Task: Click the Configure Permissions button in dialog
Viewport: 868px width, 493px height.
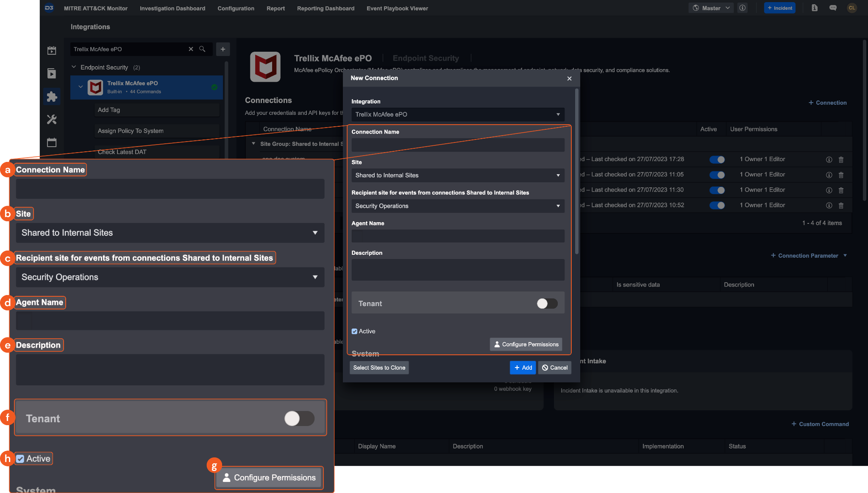Action: point(526,344)
